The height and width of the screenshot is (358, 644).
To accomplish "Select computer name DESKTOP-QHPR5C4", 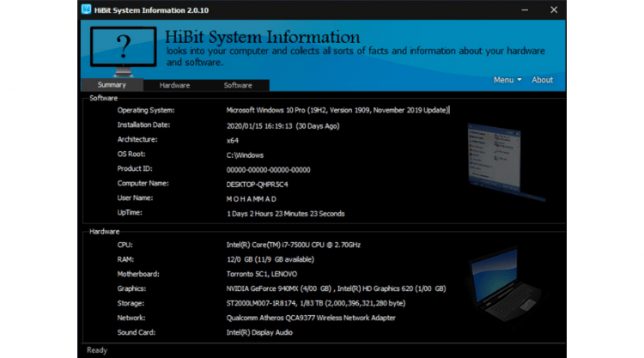I will [257, 185].
